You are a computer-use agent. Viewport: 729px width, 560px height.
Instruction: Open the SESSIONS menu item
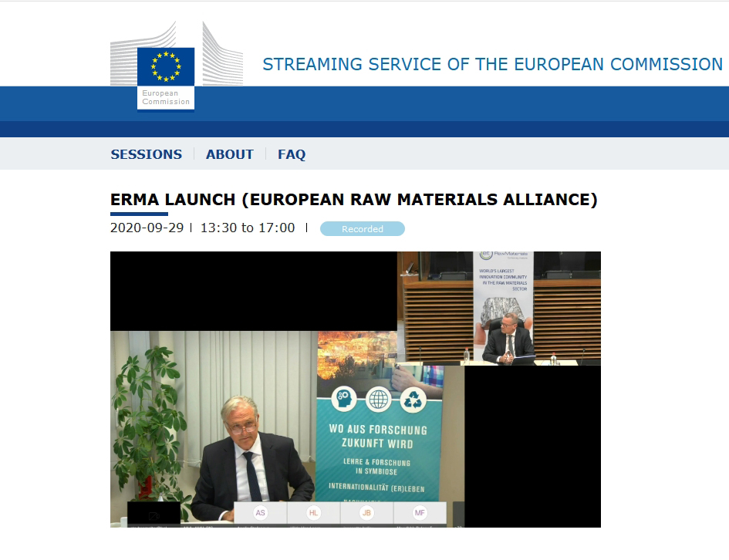(x=146, y=154)
